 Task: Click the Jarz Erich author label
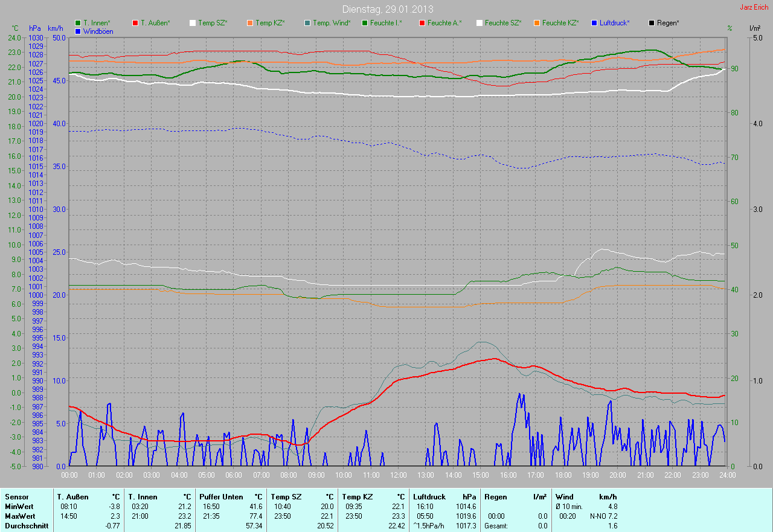754,7
